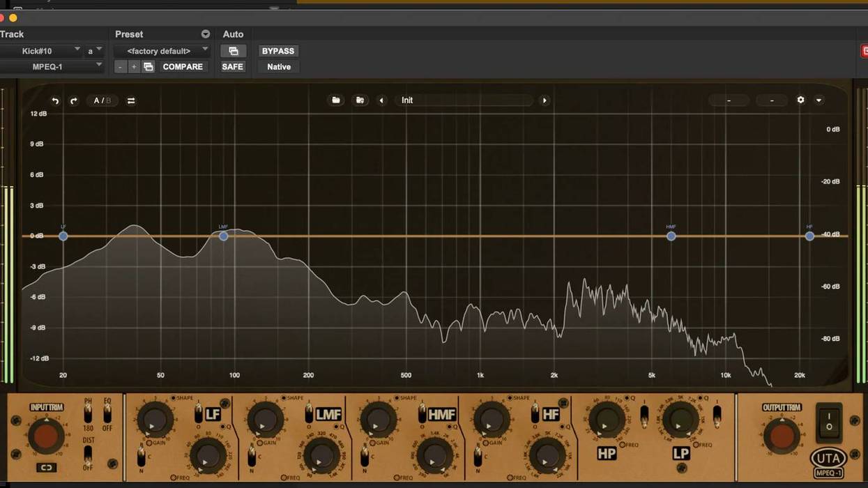Flip the HMF band on/off switch
The height and width of the screenshot is (488, 868).
tap(422, 413)
